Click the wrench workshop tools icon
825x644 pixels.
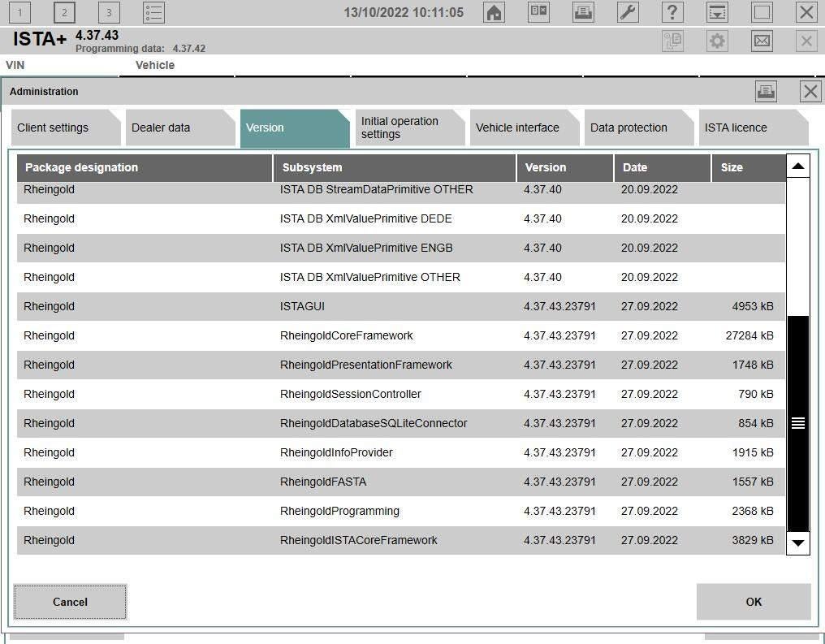click(628, 12)
